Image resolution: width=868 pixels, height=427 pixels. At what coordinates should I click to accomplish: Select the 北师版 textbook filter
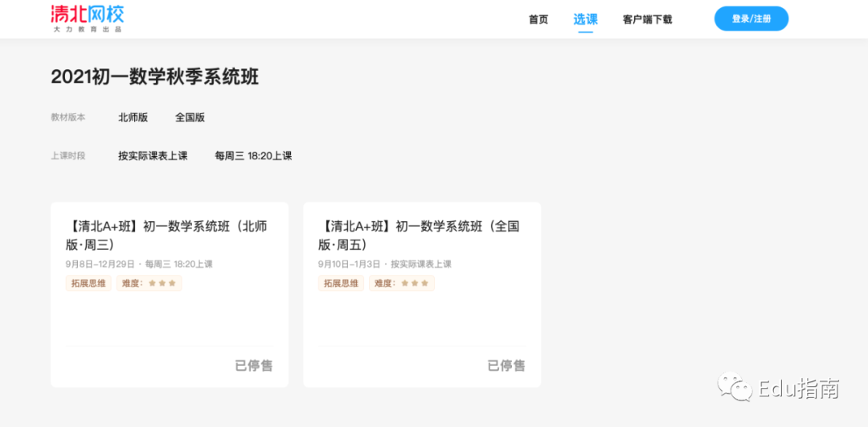point(133,117)
